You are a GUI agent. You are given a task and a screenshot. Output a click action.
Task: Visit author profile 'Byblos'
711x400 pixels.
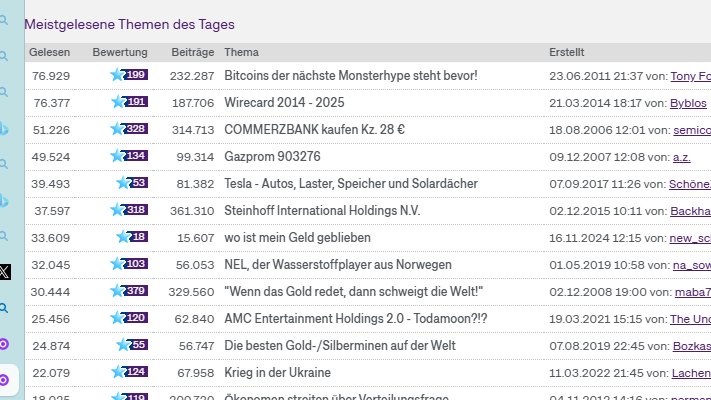click(687, 103)
